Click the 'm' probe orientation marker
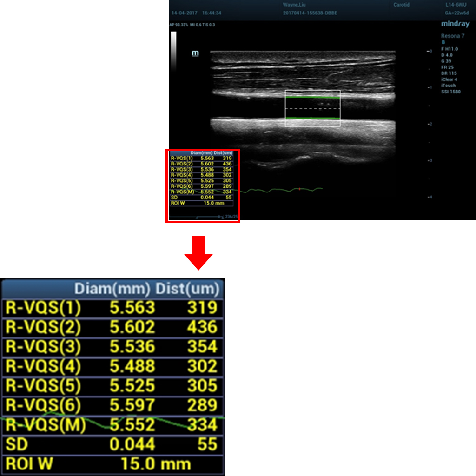476x476 pixels. click(195, 54)
